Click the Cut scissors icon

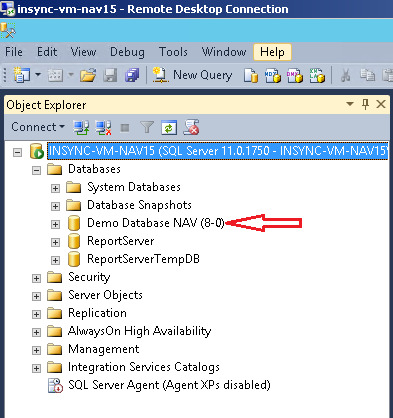click(x=345, y=75)
